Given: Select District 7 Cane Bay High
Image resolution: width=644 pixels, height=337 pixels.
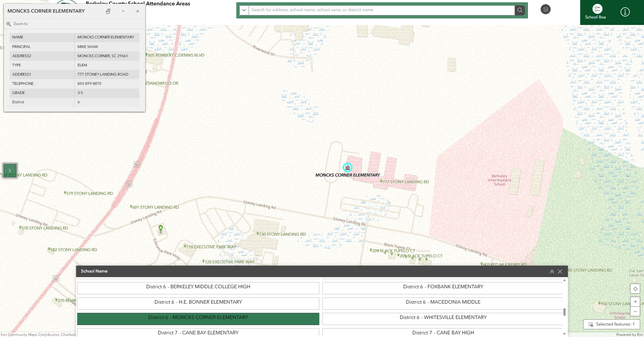Looking at the screenshot, I should 443,332.
